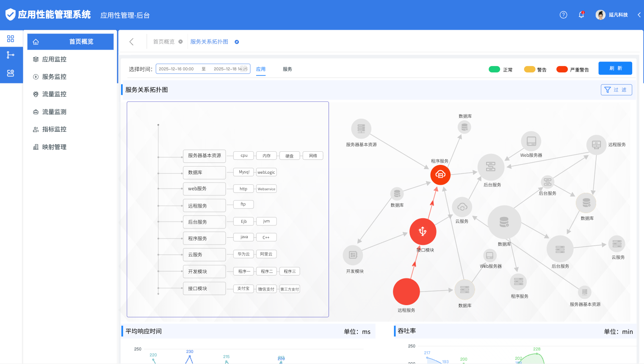Collapse the tab bar with back chevron

point(132,42)
